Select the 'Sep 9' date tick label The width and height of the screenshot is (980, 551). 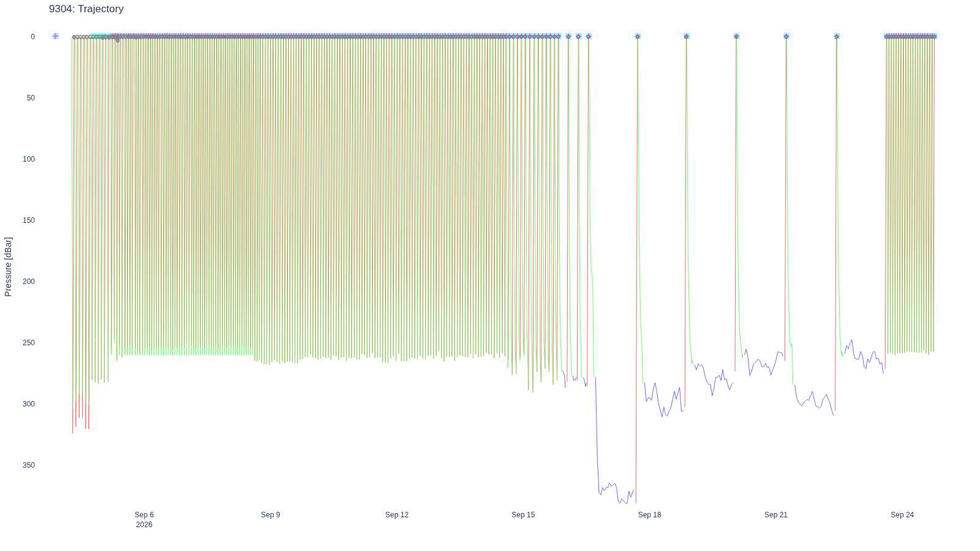click(271, 515)
